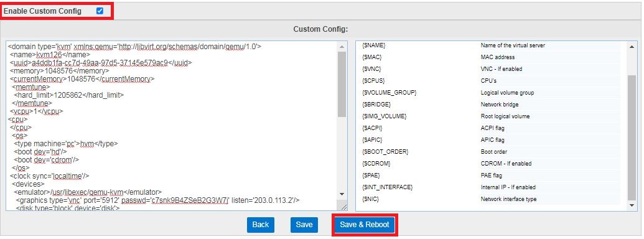The height and width of the screenshot is (239, 644).
Task: Click the variables list scroll up arrow
Action: [632, 47]
